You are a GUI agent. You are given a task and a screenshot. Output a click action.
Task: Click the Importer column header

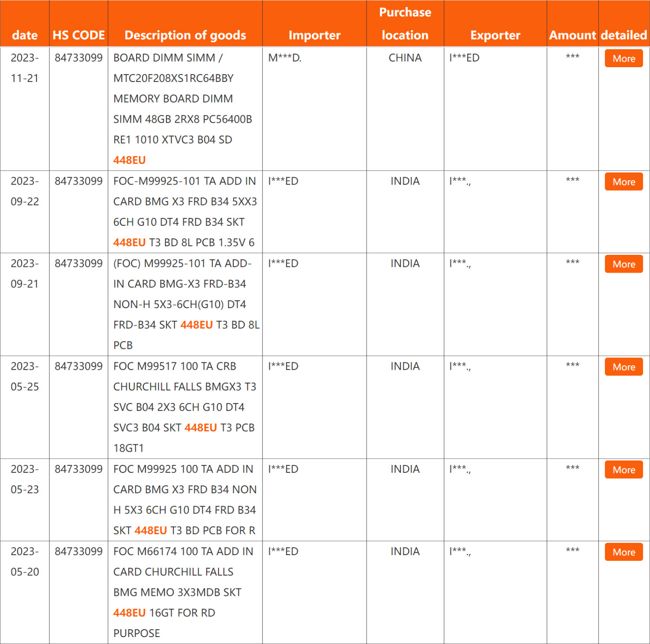pos(314,35)
